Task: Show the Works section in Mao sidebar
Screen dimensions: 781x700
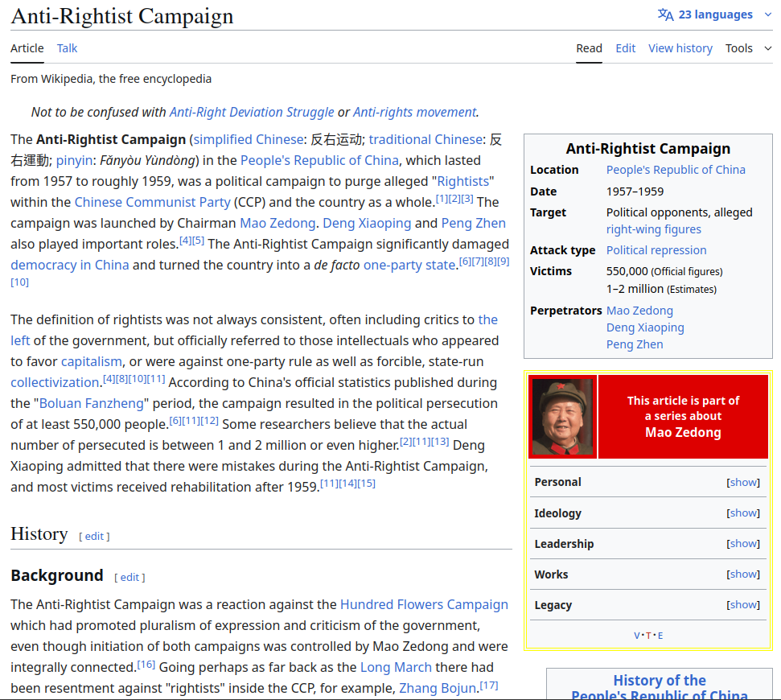Action: (x=742, y=574)
